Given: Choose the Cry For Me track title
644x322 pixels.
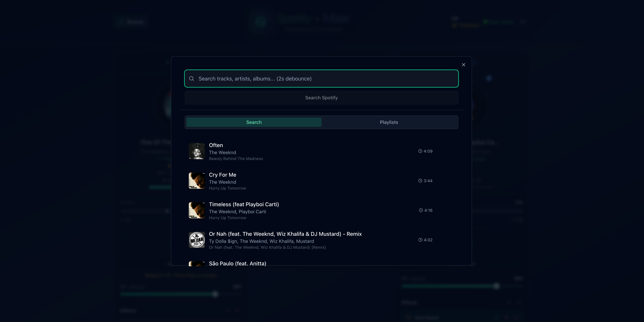Looking at the screenshot, I should coord(223,175).
